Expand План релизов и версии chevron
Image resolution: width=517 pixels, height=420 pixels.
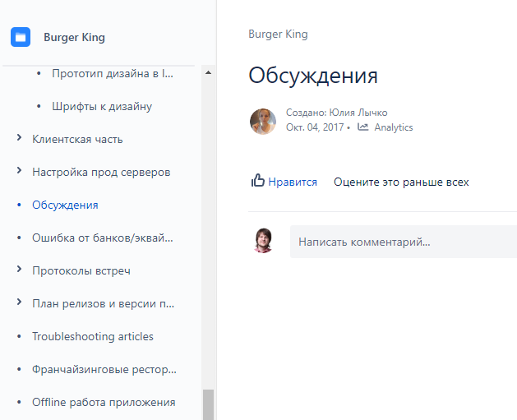click(x=19, y=303)
